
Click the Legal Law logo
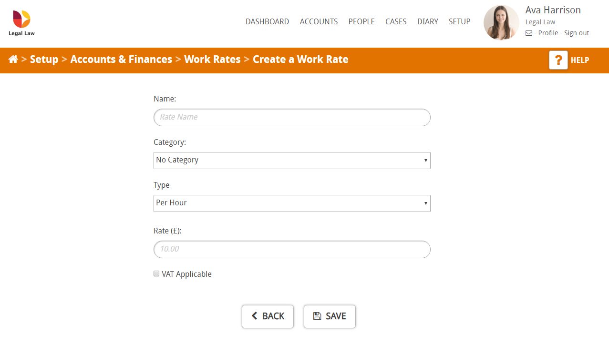pos(21,21)
